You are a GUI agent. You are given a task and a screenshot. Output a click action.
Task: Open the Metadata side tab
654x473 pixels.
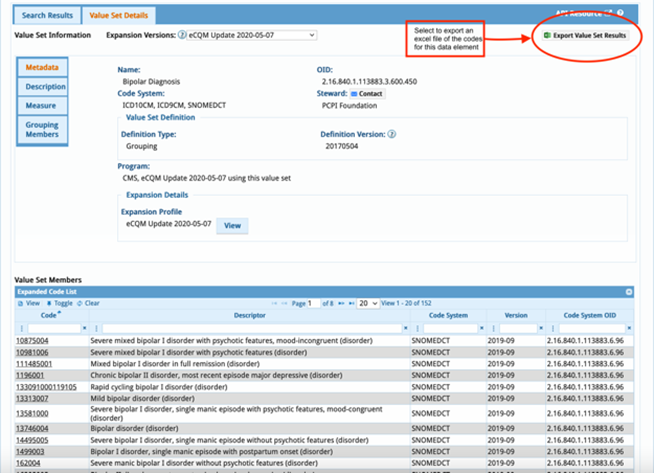(x=42, y=67)
